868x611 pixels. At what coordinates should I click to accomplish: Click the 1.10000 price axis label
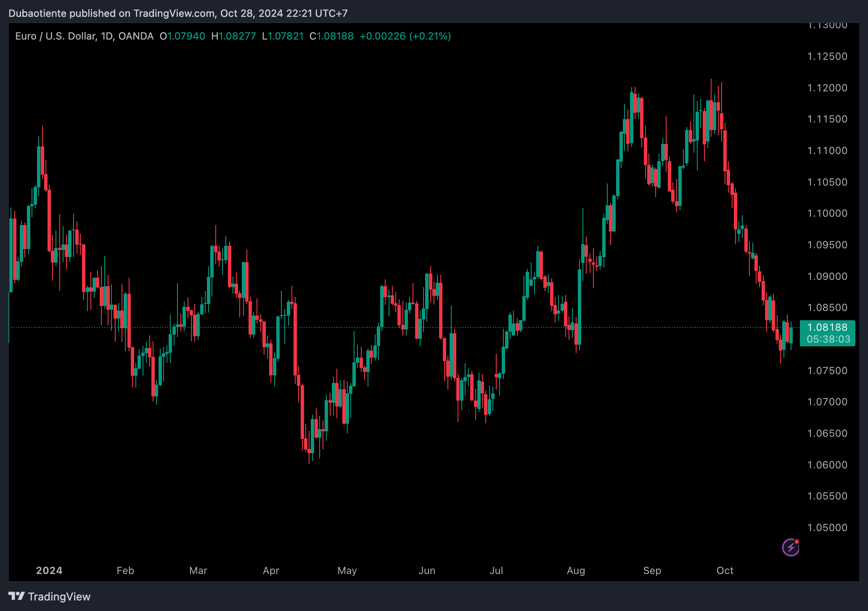(827, 213)
